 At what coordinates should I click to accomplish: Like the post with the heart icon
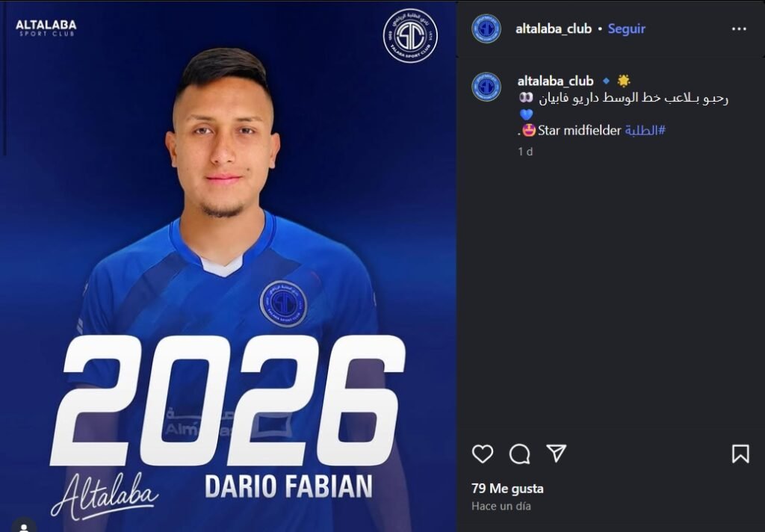pos(483,454)
